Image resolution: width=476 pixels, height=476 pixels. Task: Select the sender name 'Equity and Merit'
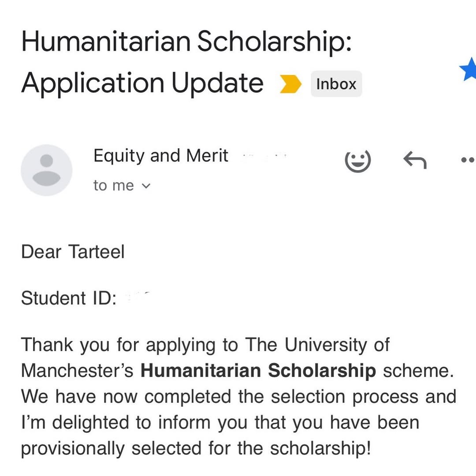[161, 156]
